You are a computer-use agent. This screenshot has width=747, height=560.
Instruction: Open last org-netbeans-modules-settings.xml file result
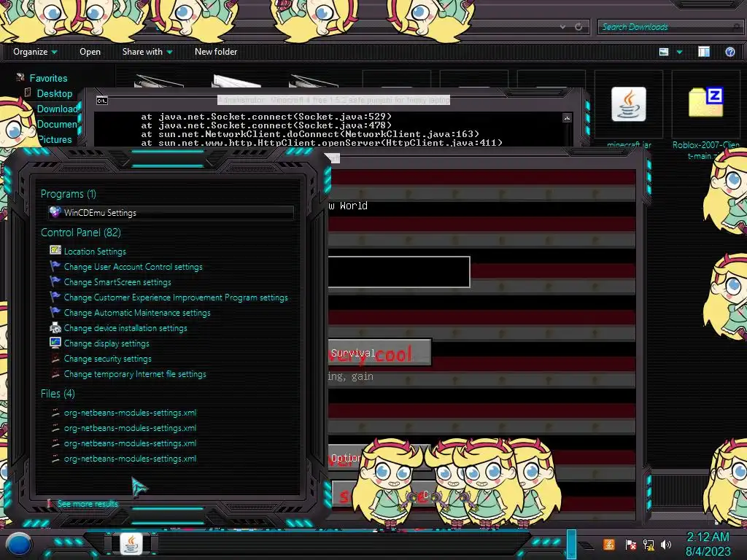130,459
